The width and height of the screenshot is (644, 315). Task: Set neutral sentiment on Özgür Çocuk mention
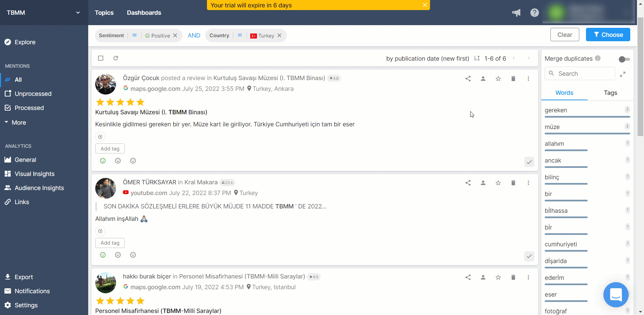click(x=118, y=161)
